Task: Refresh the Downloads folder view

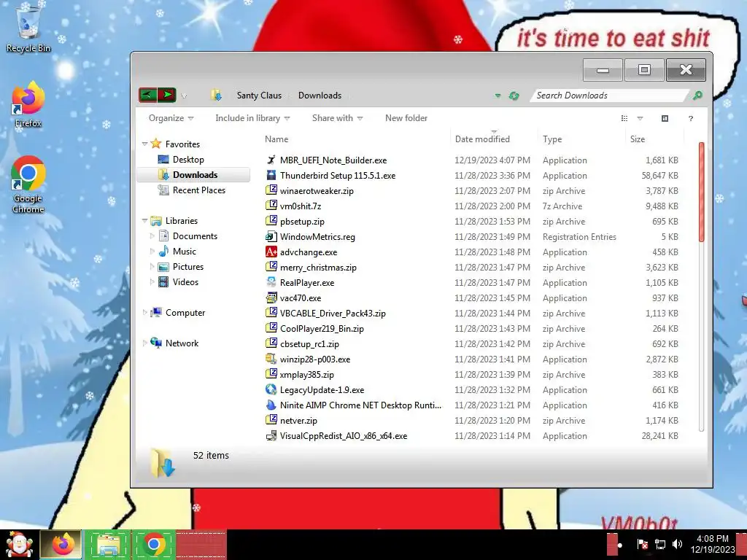Action: point(514,96)
